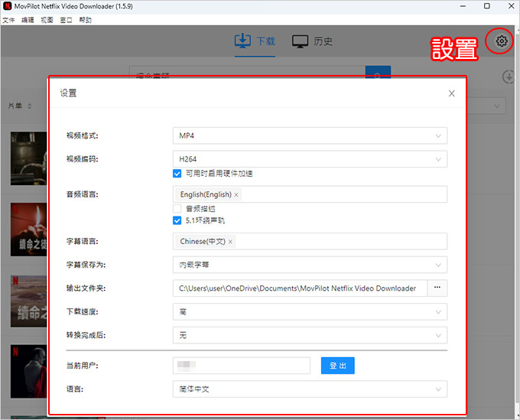Select the first video thumbnail behind the dialog

29,158
